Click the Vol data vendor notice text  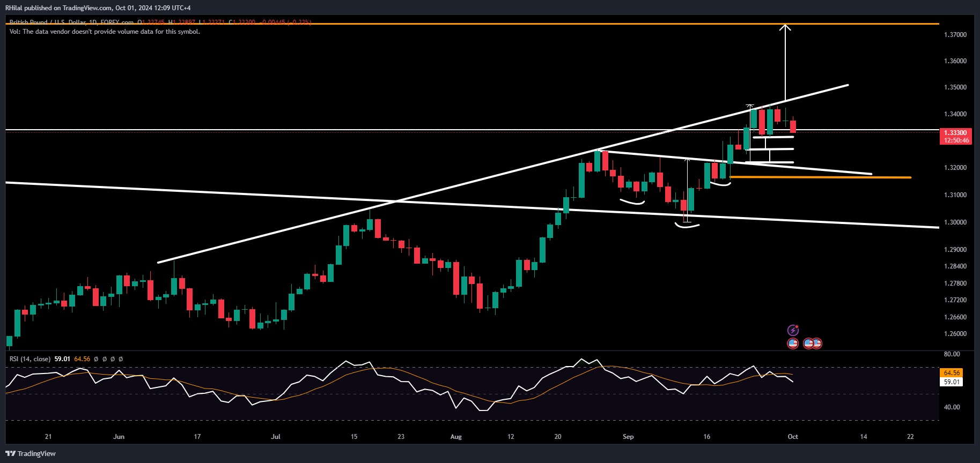tap(105, 32)
